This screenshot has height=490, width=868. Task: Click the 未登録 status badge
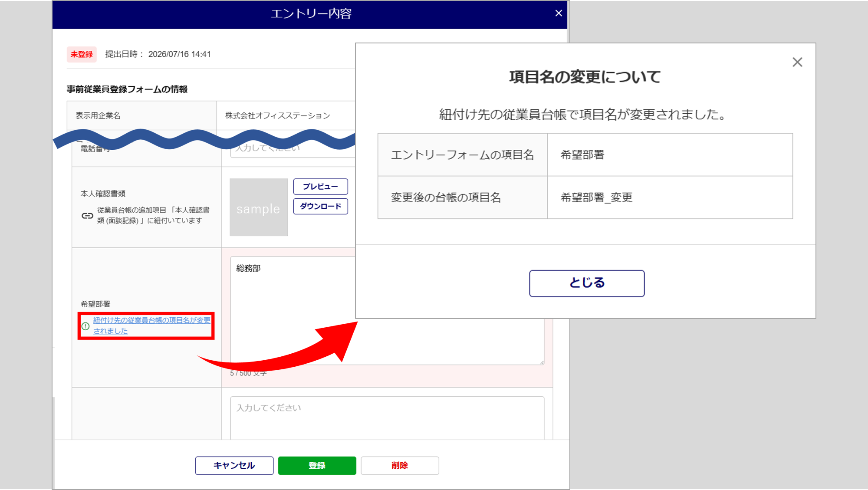click(82, 54)
